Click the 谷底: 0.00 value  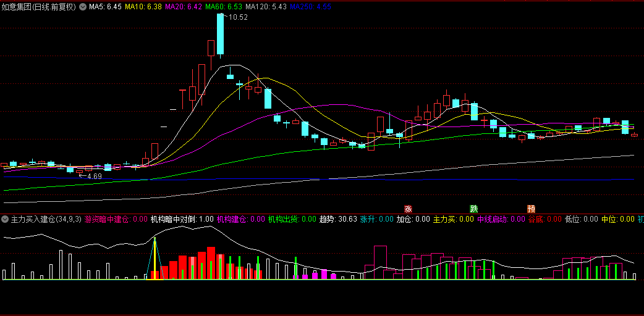[x=545, y=219]
